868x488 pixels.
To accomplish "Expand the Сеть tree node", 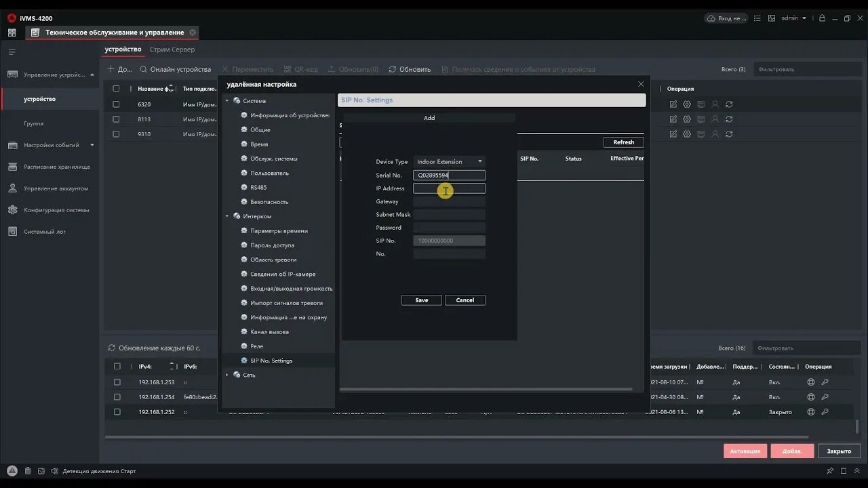I will point(228,375).
